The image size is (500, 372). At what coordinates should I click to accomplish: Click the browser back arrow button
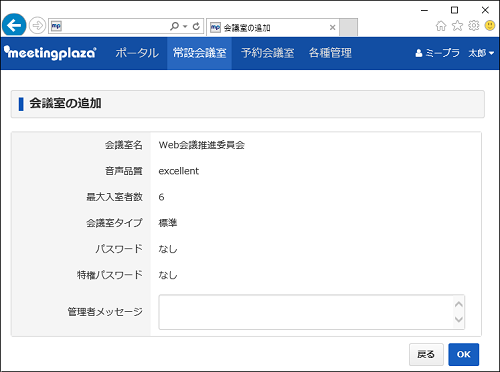14,25
